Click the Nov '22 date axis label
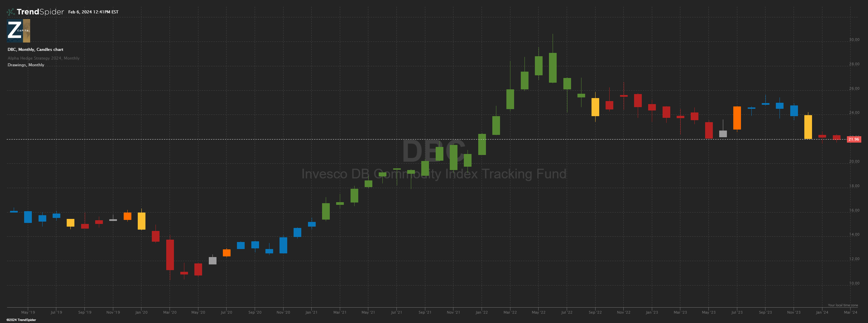Image resolution: width=868 pixels, height=323 pixels. point(623,313)
